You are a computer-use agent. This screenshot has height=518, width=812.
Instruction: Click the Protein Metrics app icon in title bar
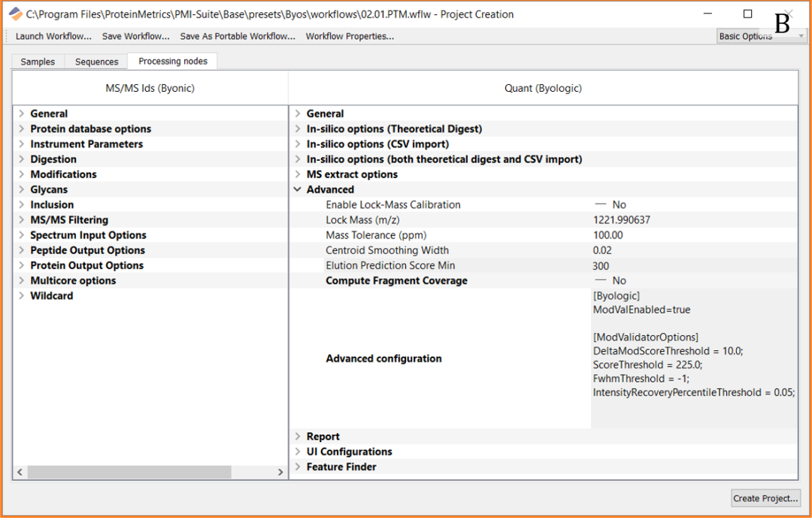(16, 14)
